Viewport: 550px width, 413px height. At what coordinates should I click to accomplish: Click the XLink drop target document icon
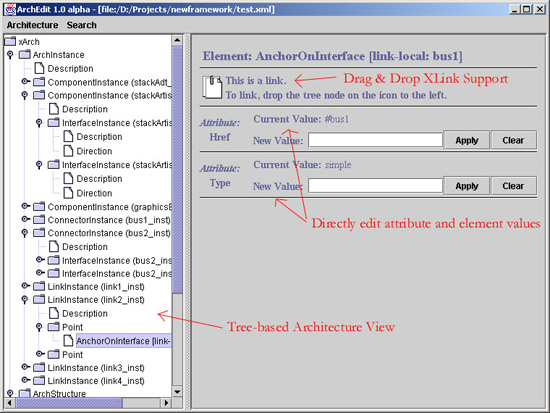(212, 87)
